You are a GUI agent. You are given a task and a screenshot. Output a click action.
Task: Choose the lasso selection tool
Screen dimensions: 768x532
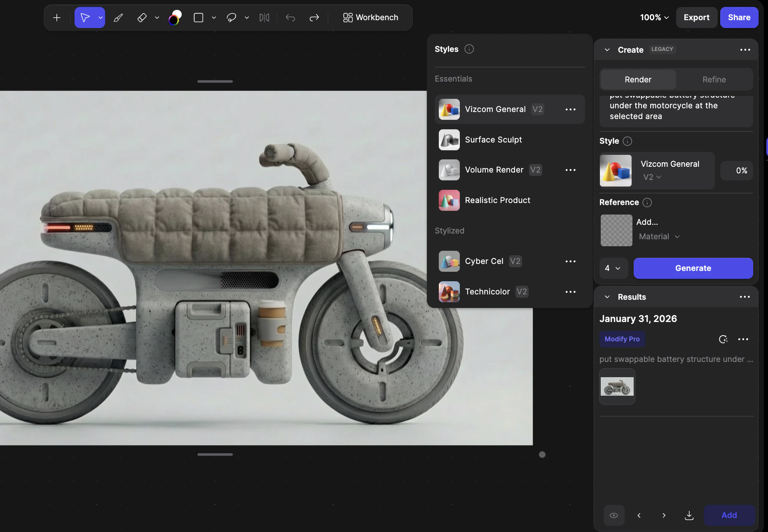click(x=231, y=18)
